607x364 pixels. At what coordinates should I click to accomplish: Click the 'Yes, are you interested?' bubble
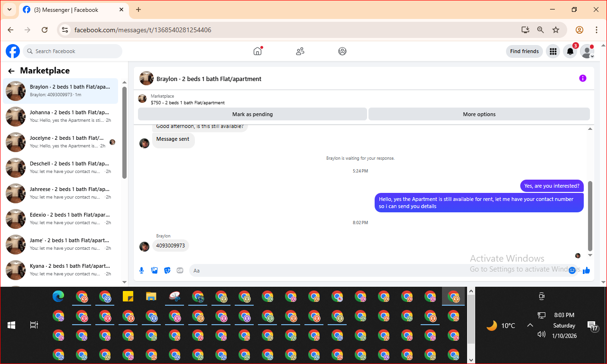click(x=552, y=186)
